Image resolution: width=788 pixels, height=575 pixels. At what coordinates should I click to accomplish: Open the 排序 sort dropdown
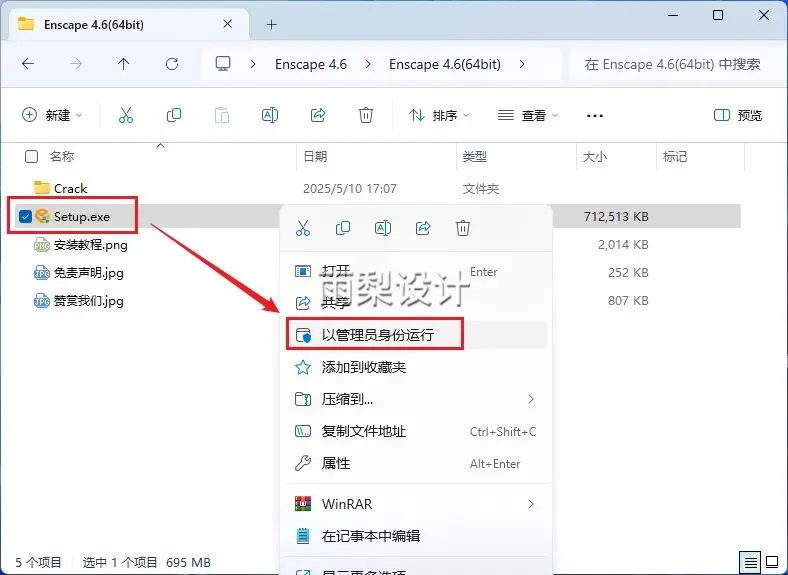[x=439, y=115]
